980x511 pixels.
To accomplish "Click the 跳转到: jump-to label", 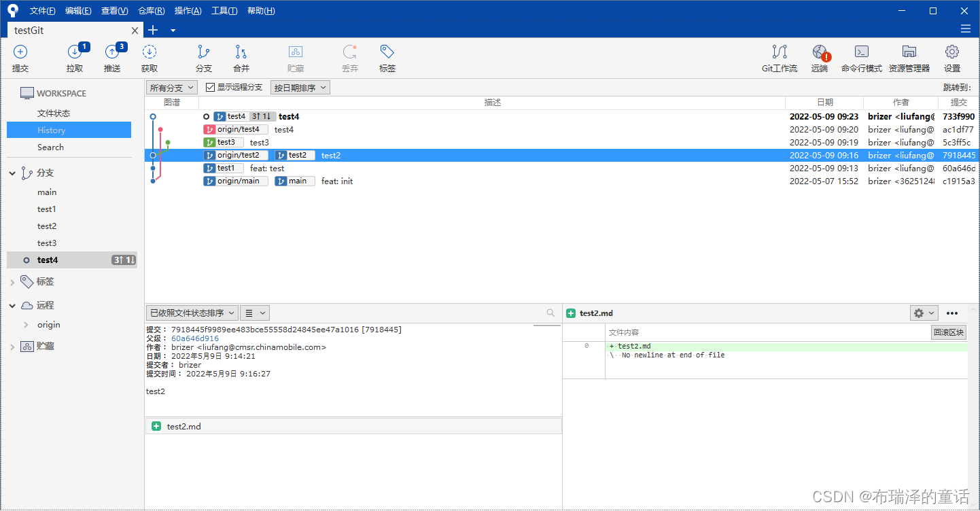I will click(x=957, y=88).
